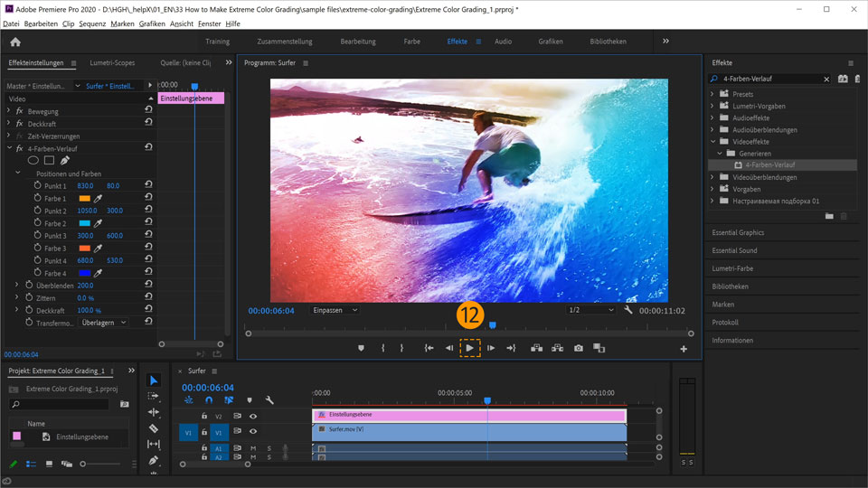Toggle V1 track lock
Viewport: 868px width, 488px height.
[x=204, y=432]
